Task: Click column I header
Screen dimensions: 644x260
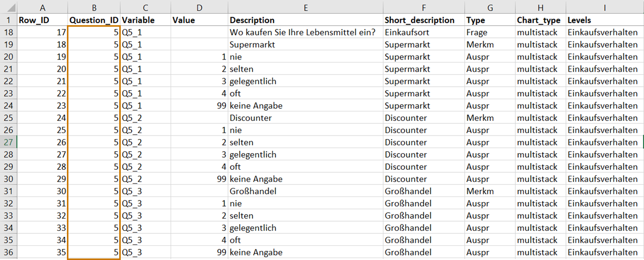Action: coord(605,7)
